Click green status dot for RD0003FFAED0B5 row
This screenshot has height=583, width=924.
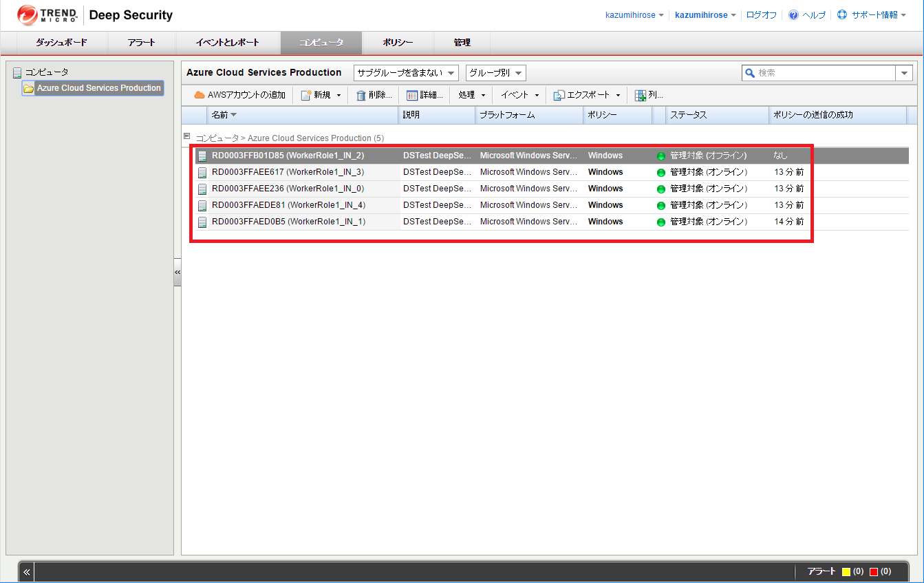click(x=661, y=222)
